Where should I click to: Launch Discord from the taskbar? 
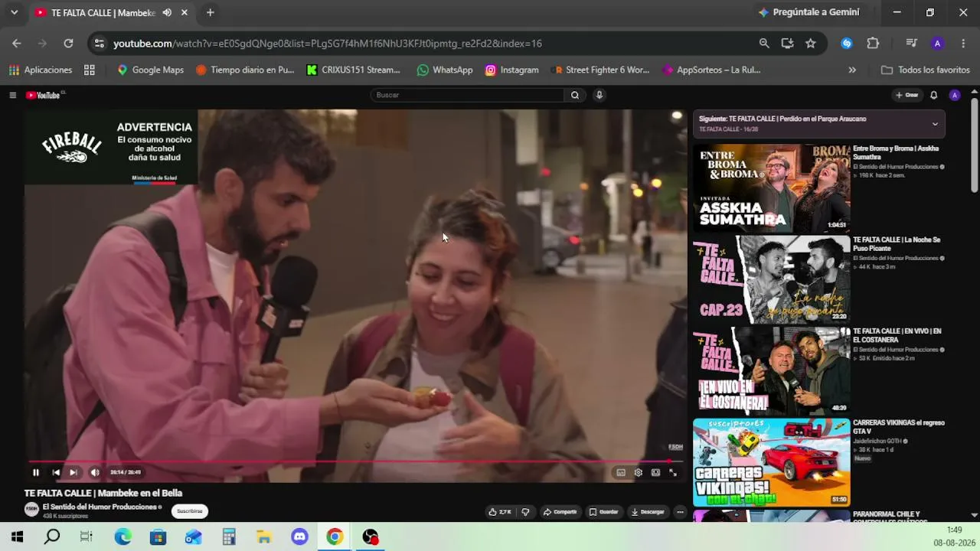pyautogui.click(x=299, y=537)
